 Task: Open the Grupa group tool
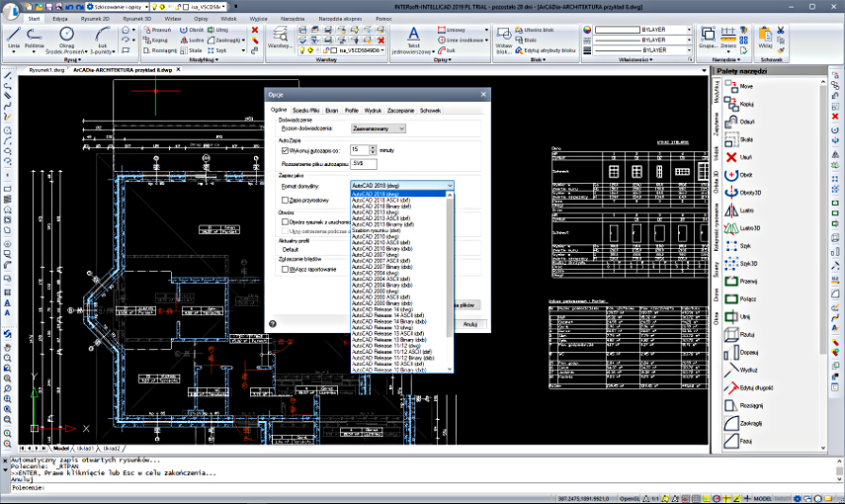[708, 38]
